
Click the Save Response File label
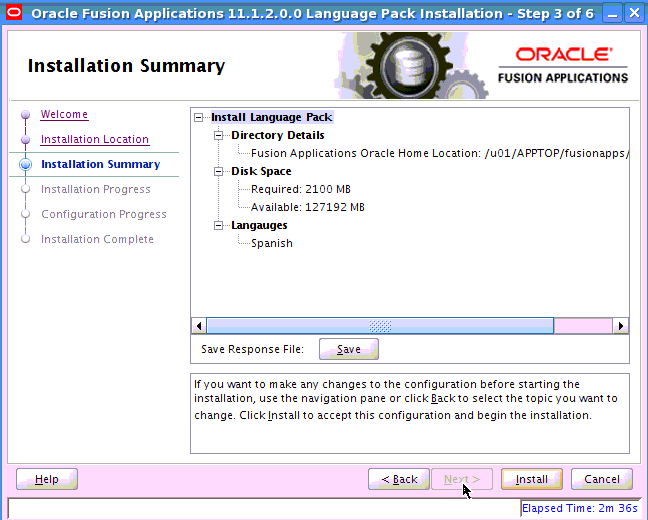tap(253, 349)
